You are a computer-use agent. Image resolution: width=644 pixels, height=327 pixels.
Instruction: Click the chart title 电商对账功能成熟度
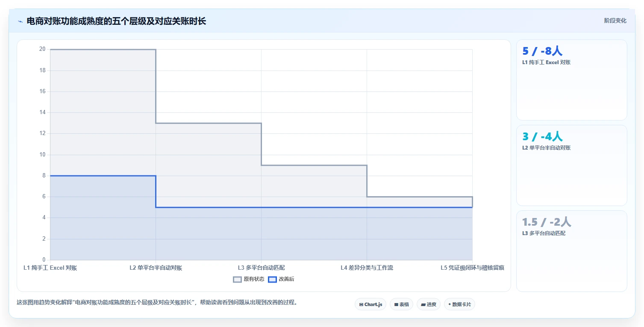(116, 21)
